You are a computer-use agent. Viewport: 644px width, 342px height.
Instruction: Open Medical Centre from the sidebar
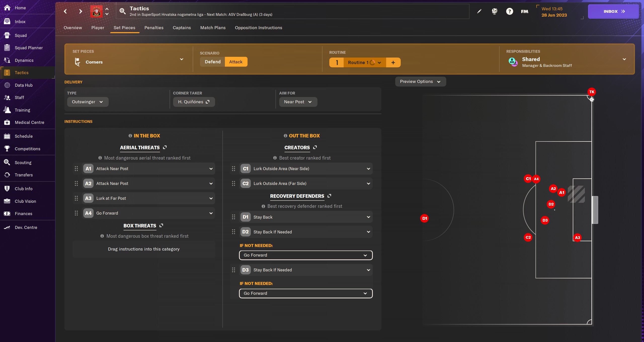click(x=29, y=122)
